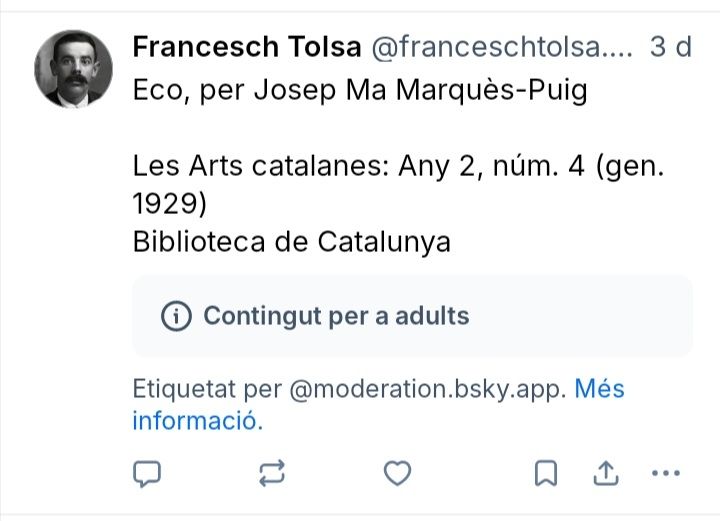Click the word 'Eco' in the post
Image resolution: width=720 pixels, height=521 pixels.
coord(155,90)
